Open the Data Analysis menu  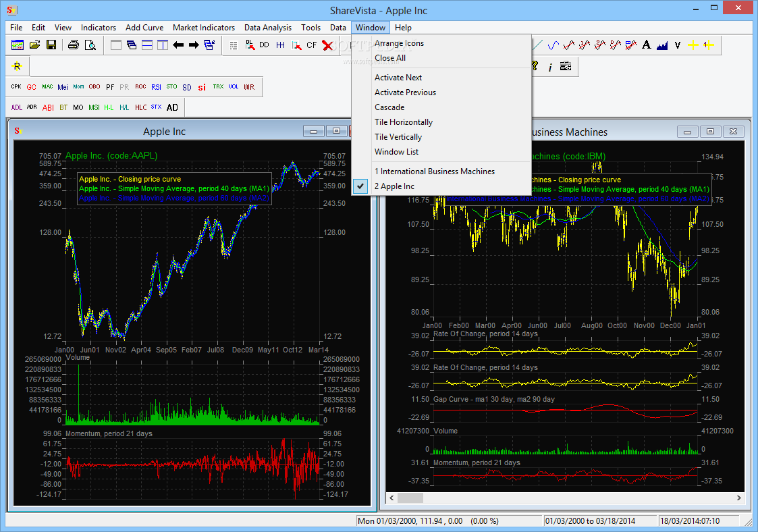(268, 28)
